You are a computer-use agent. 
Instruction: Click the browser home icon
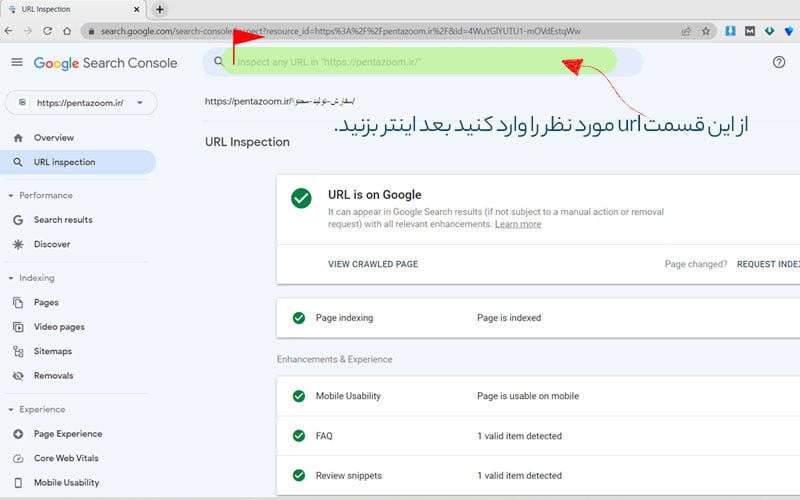pyautogui.click(x=67, y=31)
